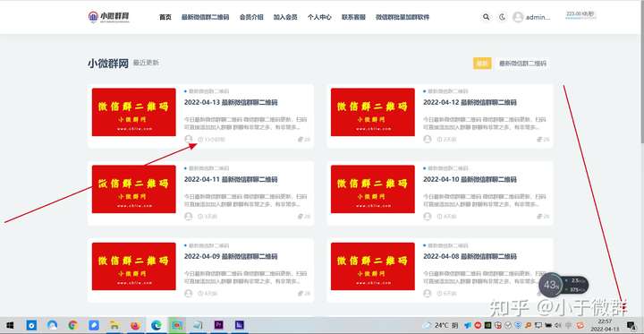644x334 pixels.
Task: Open Firefox from the taskbar
Action: (x=135, y=325)
